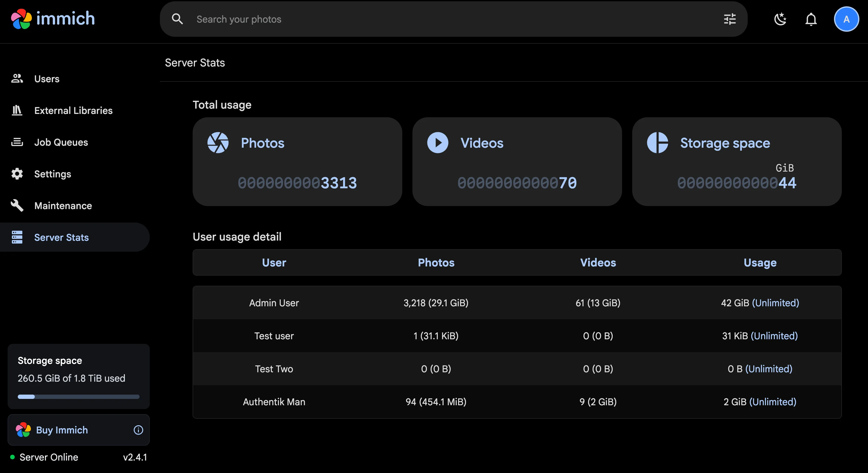Open the notifications bell
The height and width of the screenshot is (473, 868).
pyautogui.click(x=811, y=19)
